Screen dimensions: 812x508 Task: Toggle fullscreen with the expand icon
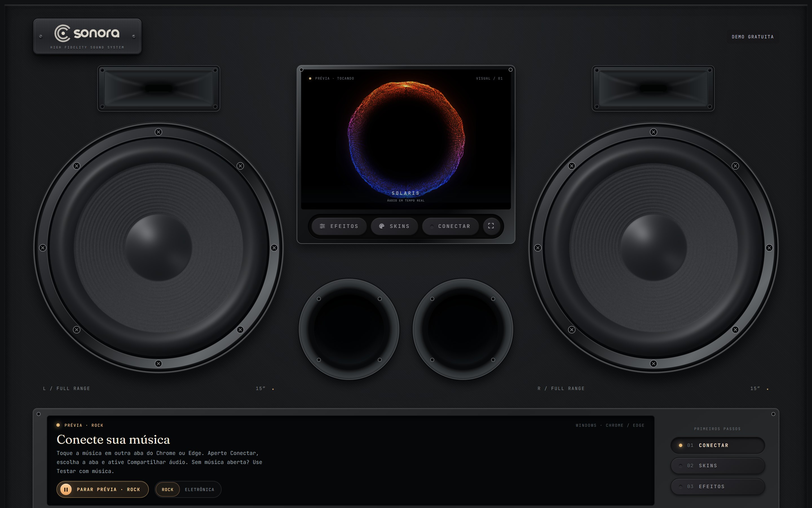tap(491, 226)
